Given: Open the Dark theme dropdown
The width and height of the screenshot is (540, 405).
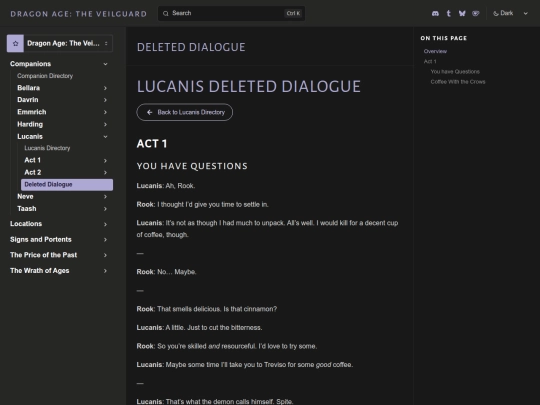Looking at the screenshot, I should click(x=510, y=13).
